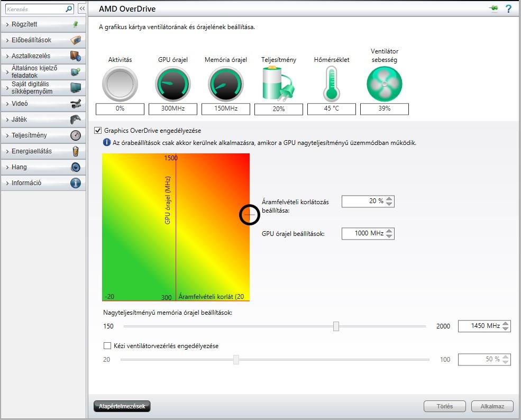The height and width of the screenshot is (420, 521).
Task: Click the 0% activity readout
Action: click(x=120, y=108)
